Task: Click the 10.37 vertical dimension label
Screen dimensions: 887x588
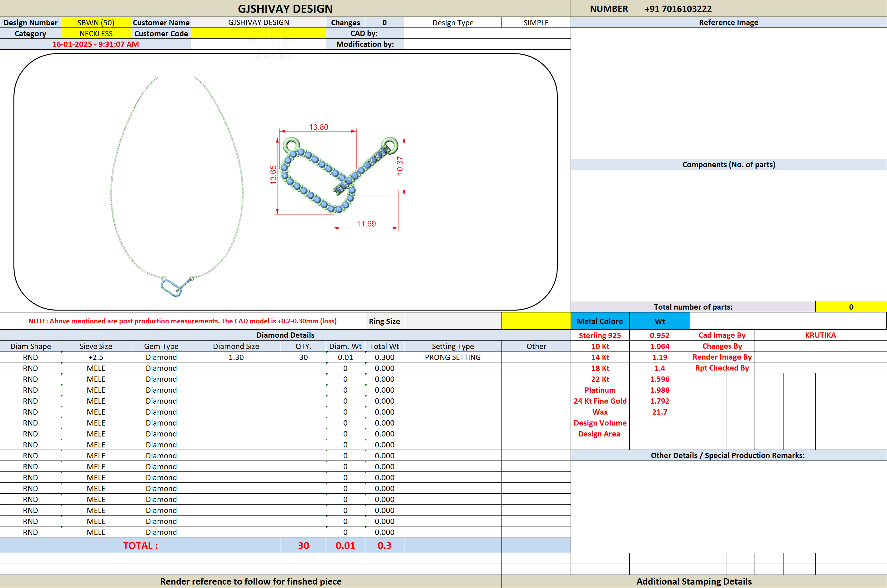Action: click(x=400, y=165)
